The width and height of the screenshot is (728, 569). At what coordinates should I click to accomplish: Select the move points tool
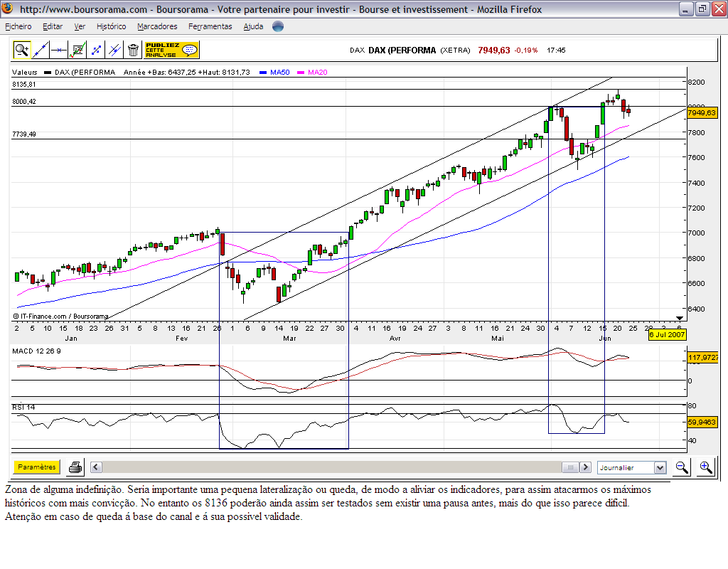click(96, 50)
